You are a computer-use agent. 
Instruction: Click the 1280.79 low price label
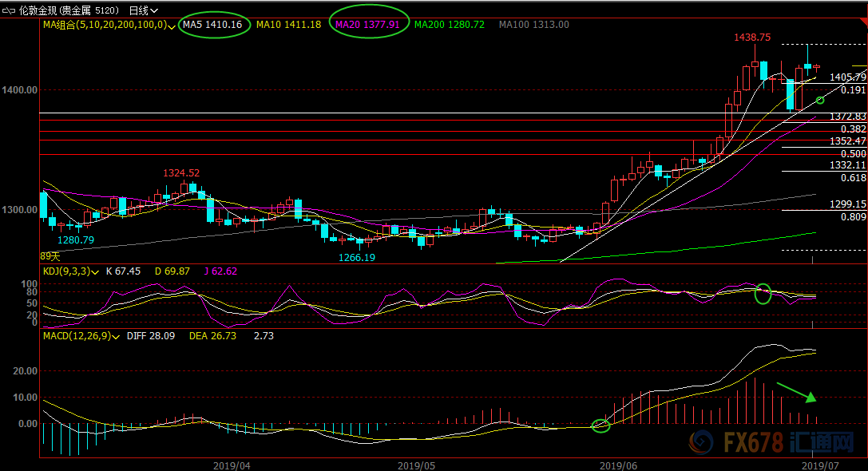click(76, 239)
